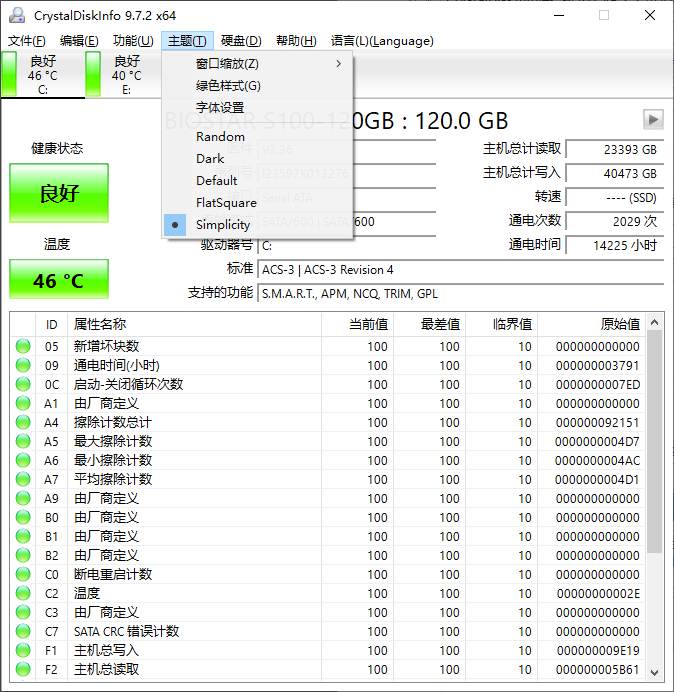
Task: Click the status dot for row C0
Action: point(23,574)
